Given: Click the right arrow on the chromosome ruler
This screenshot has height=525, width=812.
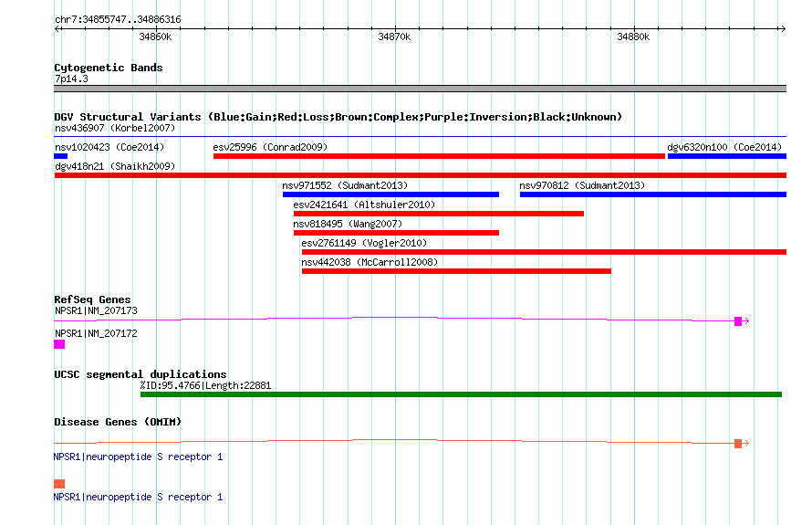Looking at the screenshot, I should pyautogui.click(x=783, y=29).
